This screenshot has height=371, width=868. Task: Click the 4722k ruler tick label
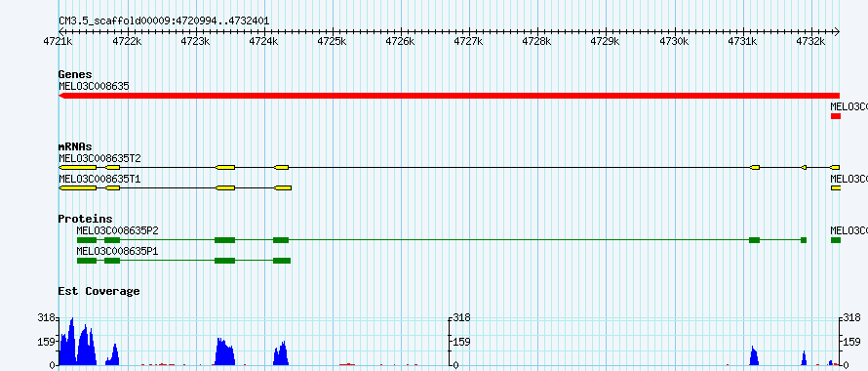[127, 42]
